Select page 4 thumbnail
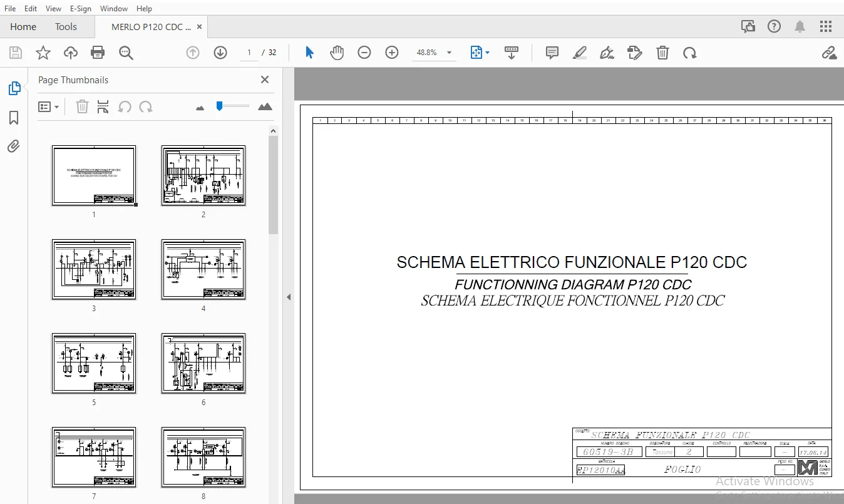The height and width of the screenshot is (504, 844). 203,269
